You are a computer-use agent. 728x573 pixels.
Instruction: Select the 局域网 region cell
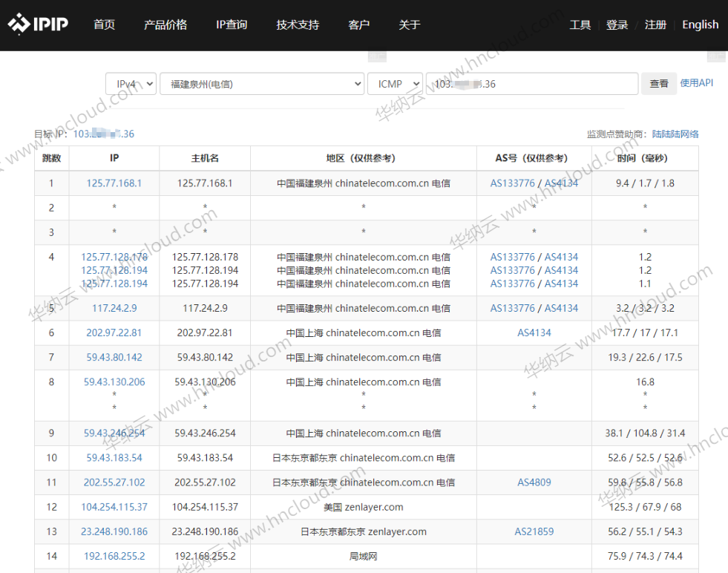tap(363, 556)
